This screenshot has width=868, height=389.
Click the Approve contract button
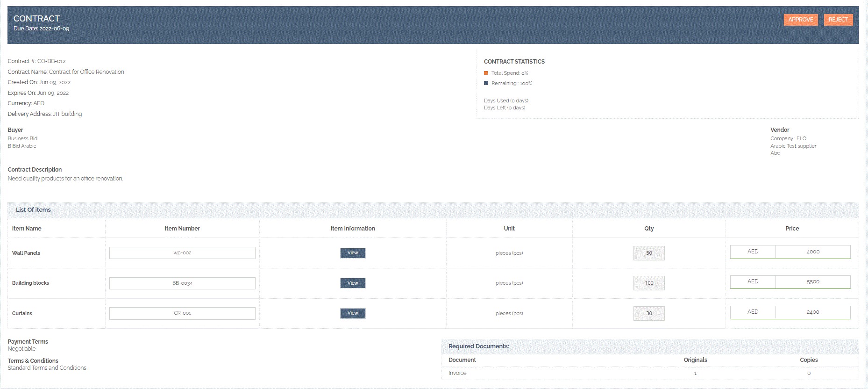coord(800,20)
